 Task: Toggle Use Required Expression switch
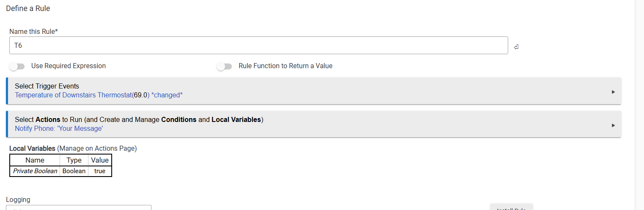(17, 66)
